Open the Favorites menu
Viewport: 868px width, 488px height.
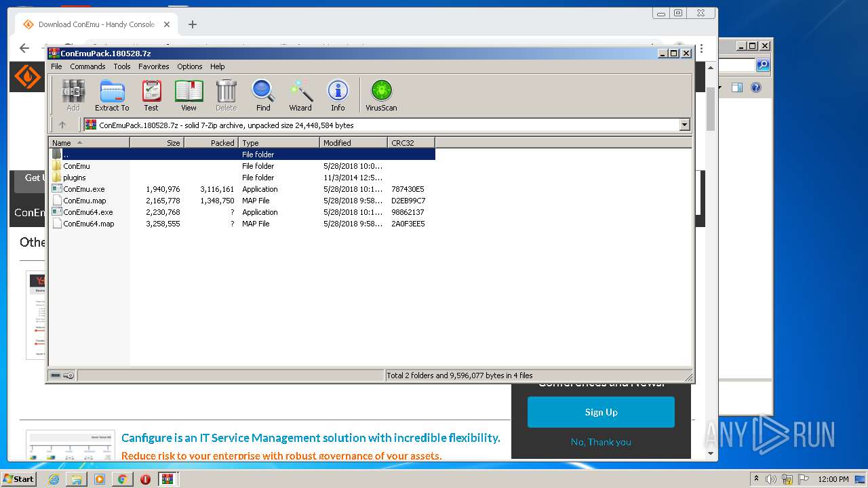154,66
